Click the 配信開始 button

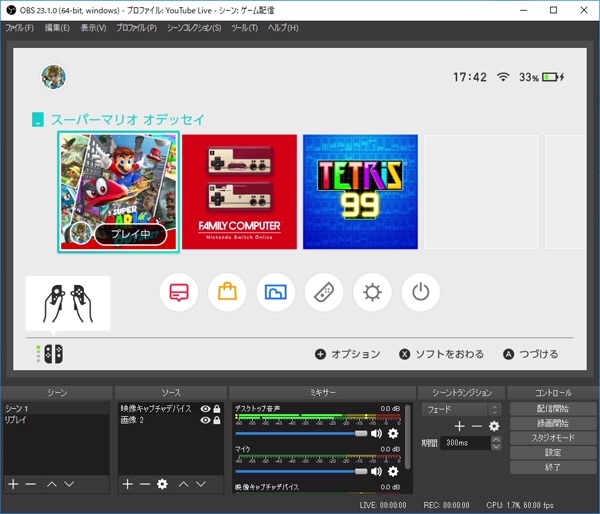pos(553,408)
